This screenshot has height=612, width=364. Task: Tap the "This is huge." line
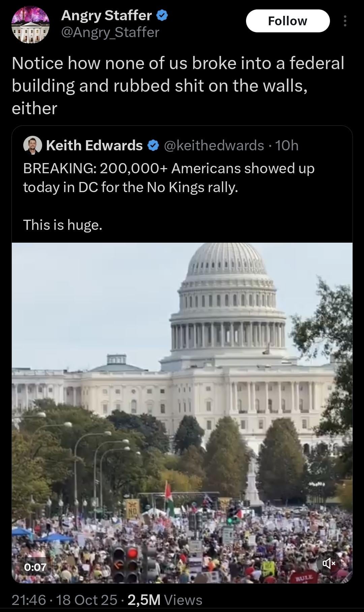pyautogui.click(x=63, y=225)
